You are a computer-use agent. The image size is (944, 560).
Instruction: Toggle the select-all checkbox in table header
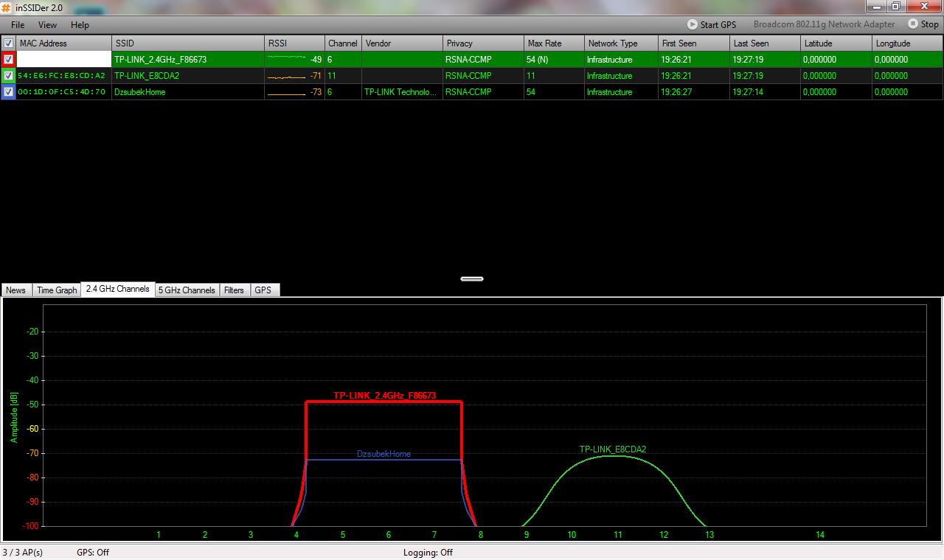(x=8, y=43)
